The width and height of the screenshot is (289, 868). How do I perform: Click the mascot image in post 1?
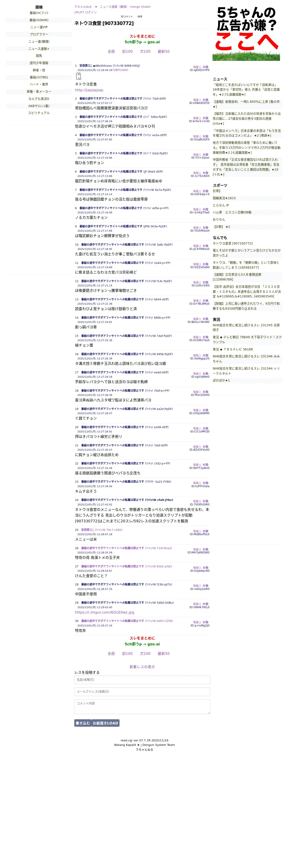(78, 76)
